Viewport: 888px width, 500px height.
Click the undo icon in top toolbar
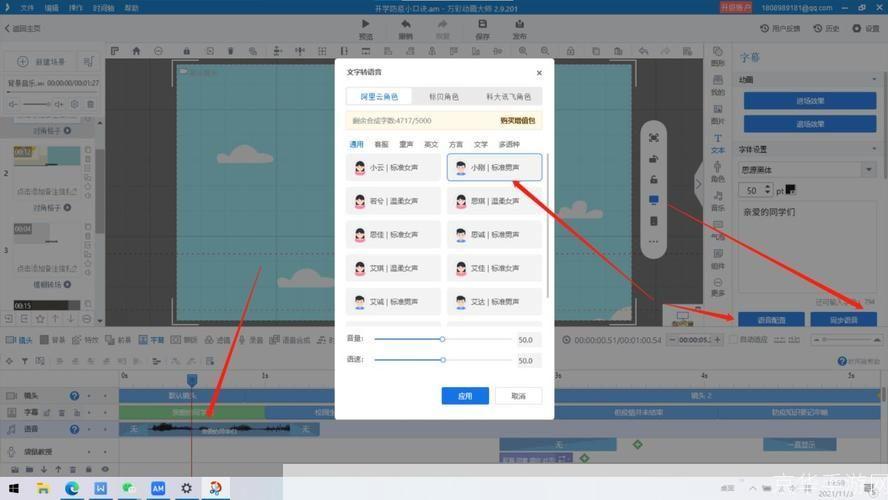[405, 24]
